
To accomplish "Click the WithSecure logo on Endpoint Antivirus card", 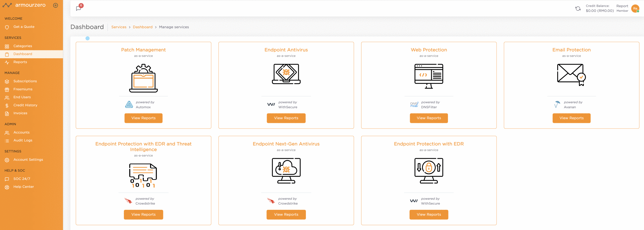I will tap(271, 104).
